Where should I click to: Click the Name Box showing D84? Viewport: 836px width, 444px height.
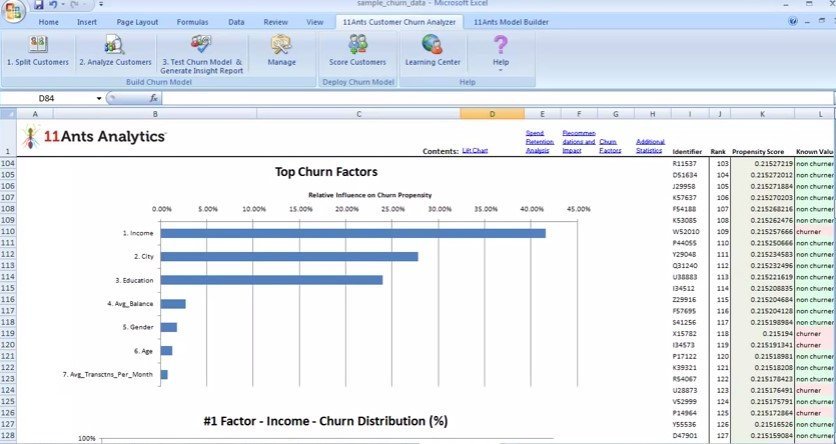52,99
